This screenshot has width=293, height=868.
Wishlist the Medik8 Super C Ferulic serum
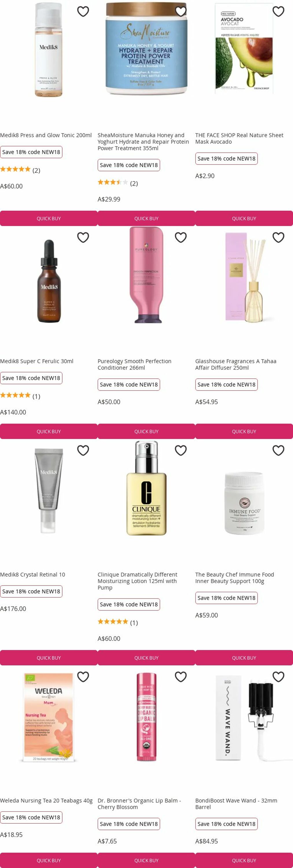(83, 238)
